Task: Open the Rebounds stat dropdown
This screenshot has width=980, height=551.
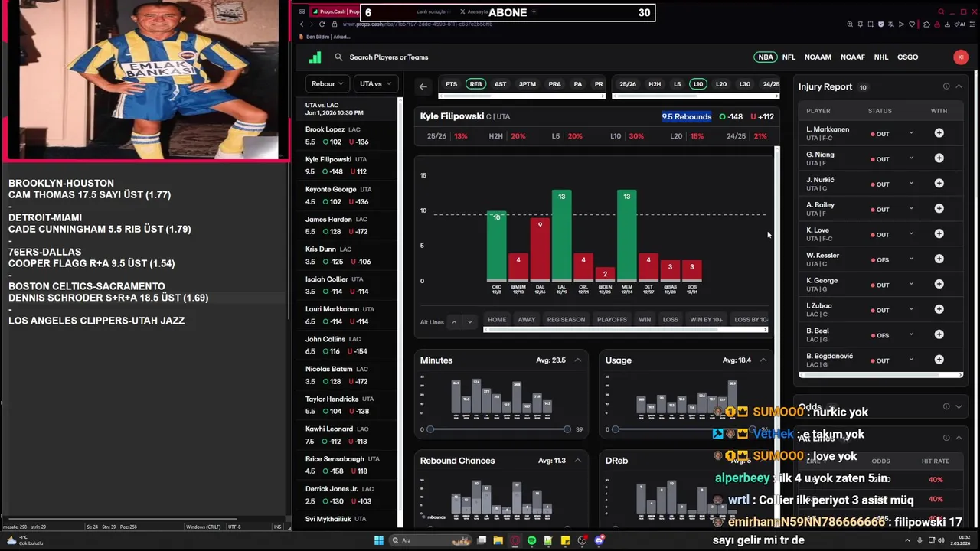Action: pos(328,84)
